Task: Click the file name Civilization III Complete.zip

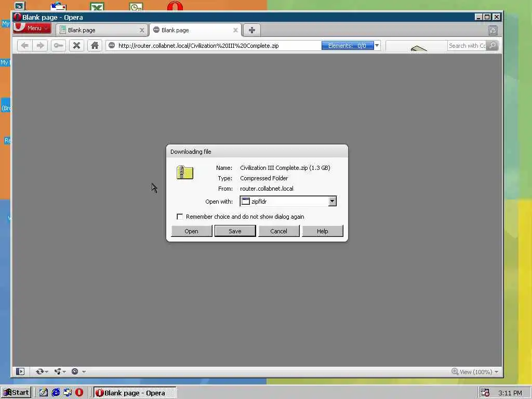Action: [x=274, y=168]
